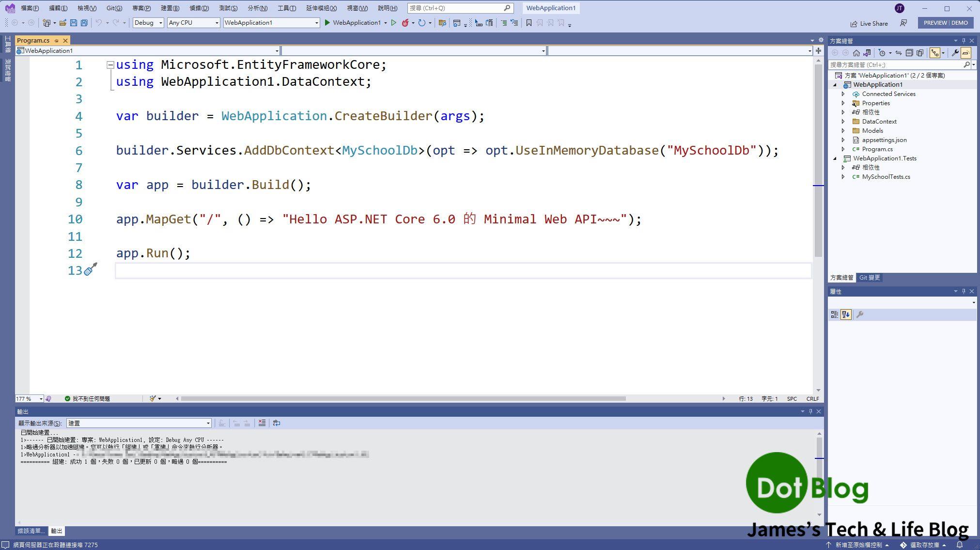
Task: Open Solution Explorer search with the magnifier icon
Action: [967, 64]
